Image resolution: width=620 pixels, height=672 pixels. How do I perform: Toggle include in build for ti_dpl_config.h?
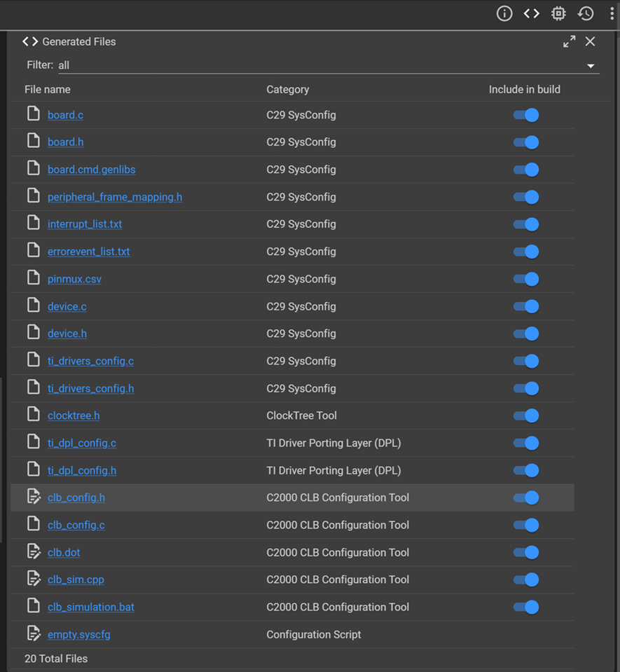click(x=526, y=471)
